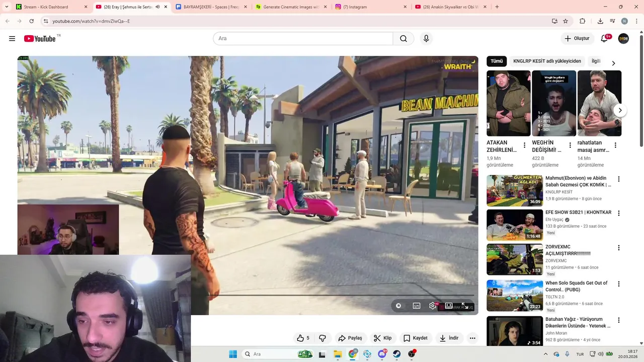Open the YouTube account avatar menu

pyautogui.click(x=623, y=39)
